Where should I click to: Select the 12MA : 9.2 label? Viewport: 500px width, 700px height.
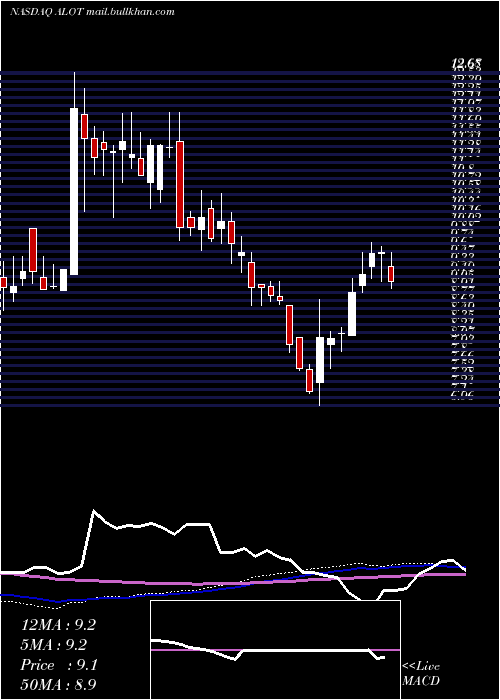58,625
